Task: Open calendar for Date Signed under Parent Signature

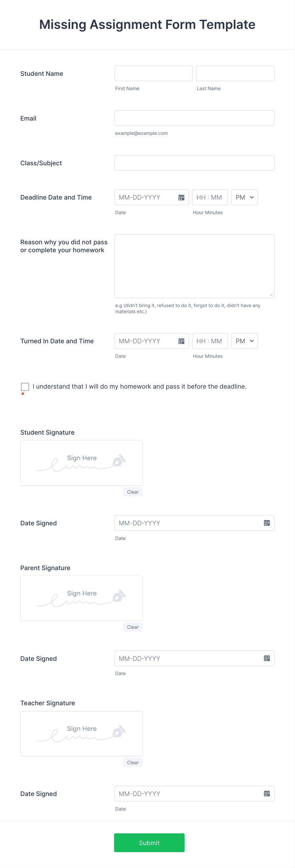Action: coord(267,658)
